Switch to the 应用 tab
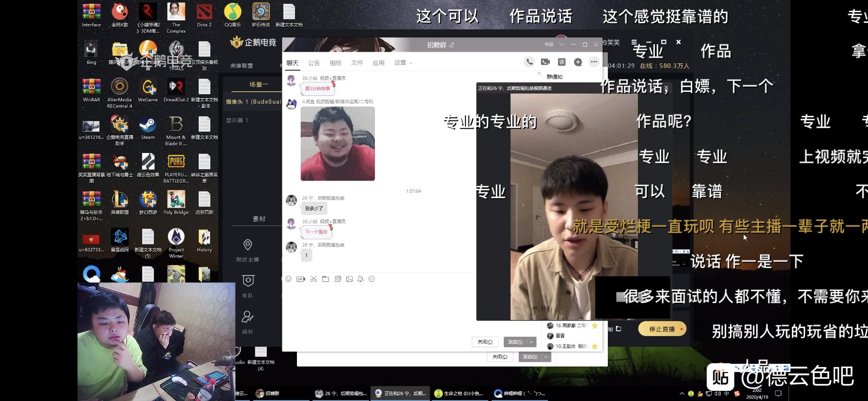Image resolution: width=868 pixels, height=401 pixels. point(378,63)
